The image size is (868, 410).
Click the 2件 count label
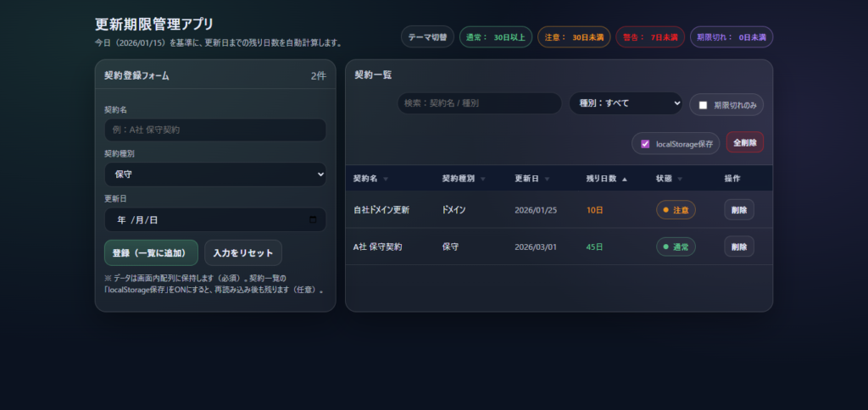(319, 75)
